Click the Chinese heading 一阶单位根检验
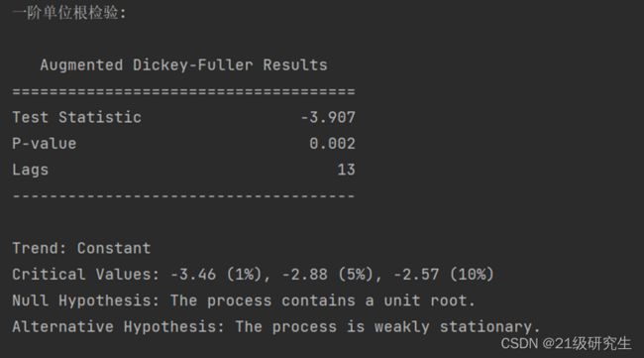 click(69, 13)
